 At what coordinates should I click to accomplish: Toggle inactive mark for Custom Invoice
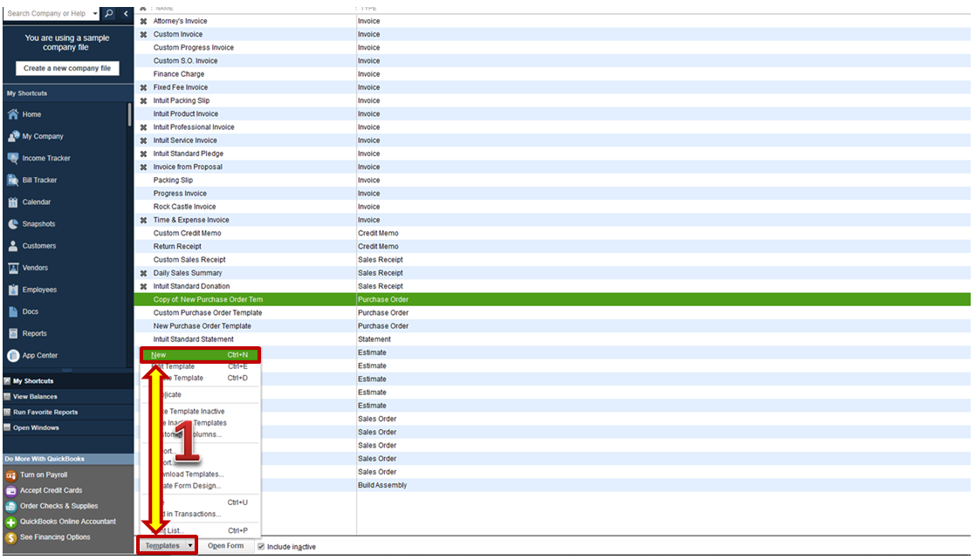(144, 35)
